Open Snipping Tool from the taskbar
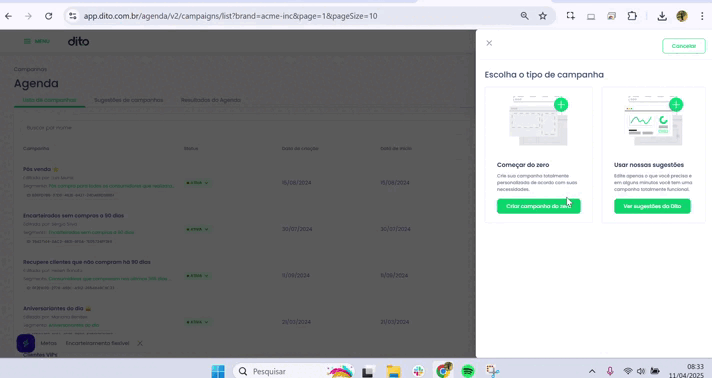This screenshot has height=378, width=712. tap(493, 371)
